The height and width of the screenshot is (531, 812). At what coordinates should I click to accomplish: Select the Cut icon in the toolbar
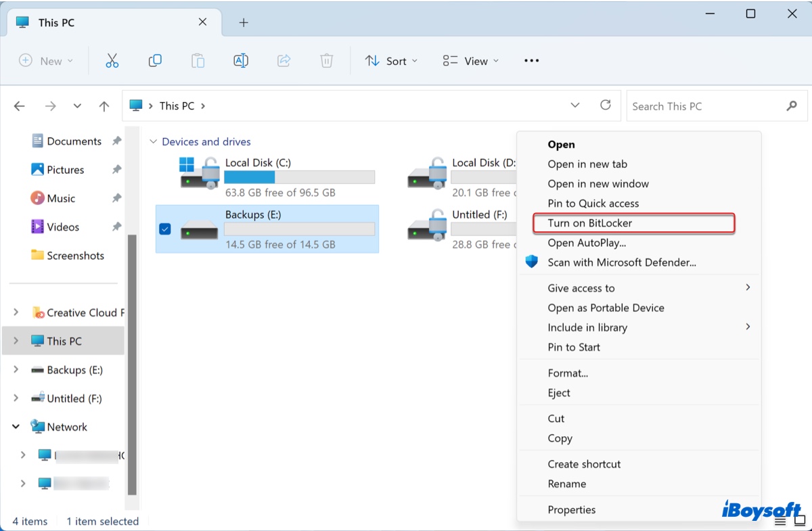coord(112,60)
